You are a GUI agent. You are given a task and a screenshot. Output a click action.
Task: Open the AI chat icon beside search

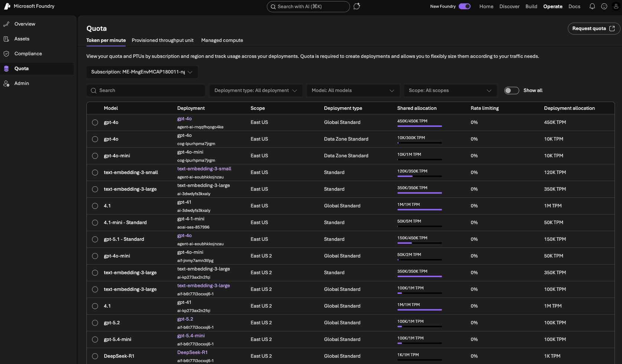(x=357, y=6)
